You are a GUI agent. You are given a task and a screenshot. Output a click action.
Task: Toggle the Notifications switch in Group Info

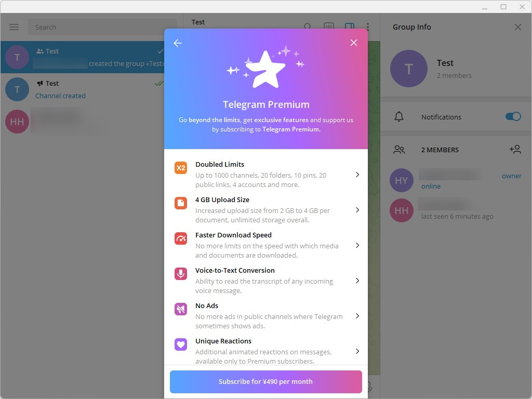click(513, 116)
